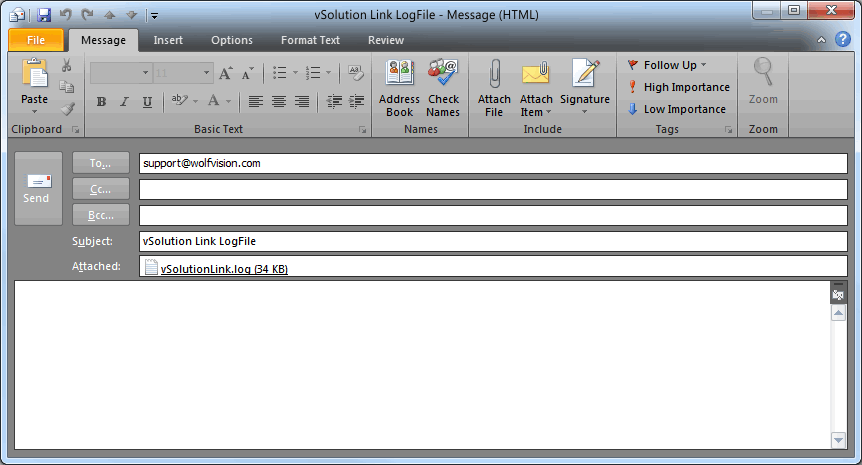Open the Tags dialog launcher
This screenshot has width=862, height=465.
click(x=728, y=130)
